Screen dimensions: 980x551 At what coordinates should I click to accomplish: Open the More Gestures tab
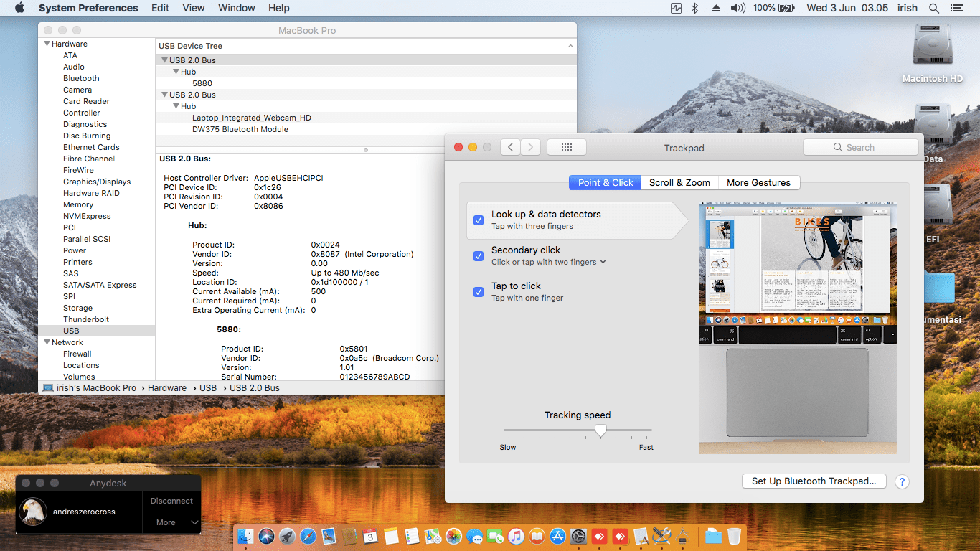click(x=758, y=182)
